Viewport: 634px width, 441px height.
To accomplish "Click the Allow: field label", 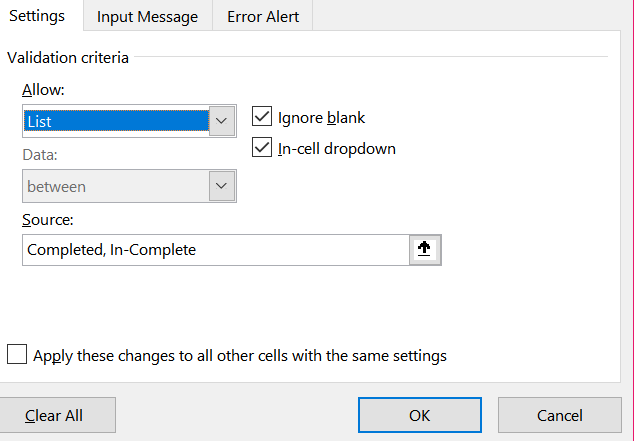I will 41,90.
